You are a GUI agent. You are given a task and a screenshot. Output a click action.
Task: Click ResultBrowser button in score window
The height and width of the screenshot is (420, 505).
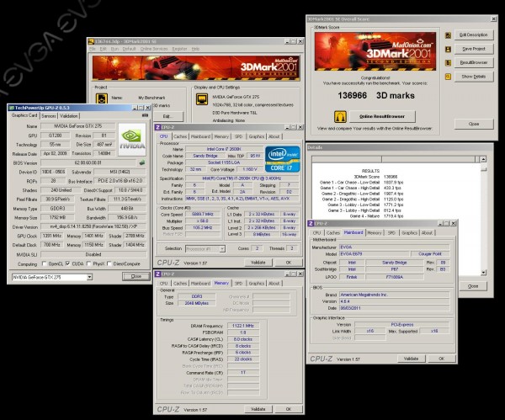point(473,62)
